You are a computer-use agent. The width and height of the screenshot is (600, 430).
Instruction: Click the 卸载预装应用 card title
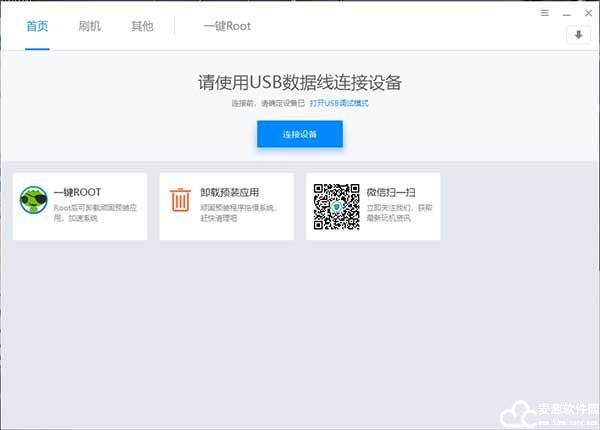coord(230,192)
